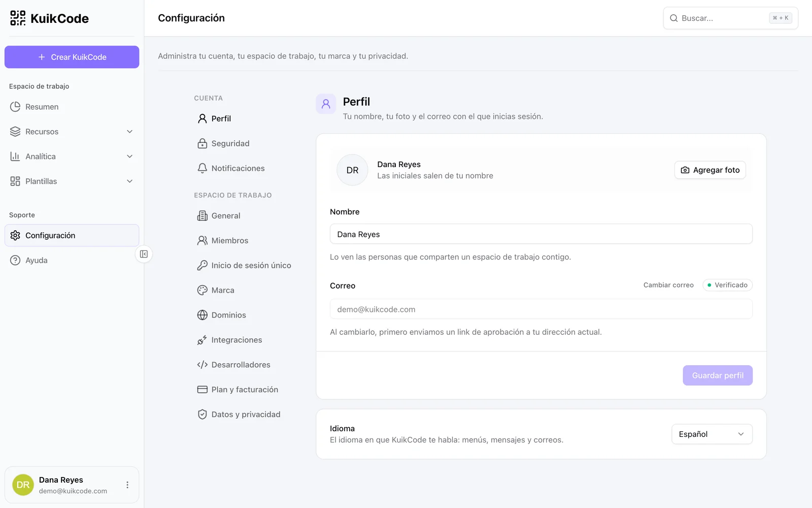The width and height of the screenshot is (812, 508).
Task: Click the Recursos layers icon
Action: pyautogui.click(x=15, y=132)
